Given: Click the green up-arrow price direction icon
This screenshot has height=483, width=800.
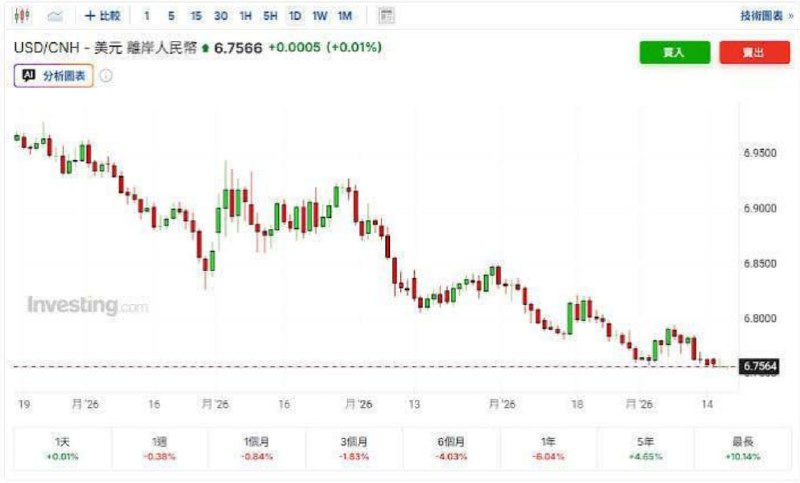Looking at the screenshot, I should 205,48.
